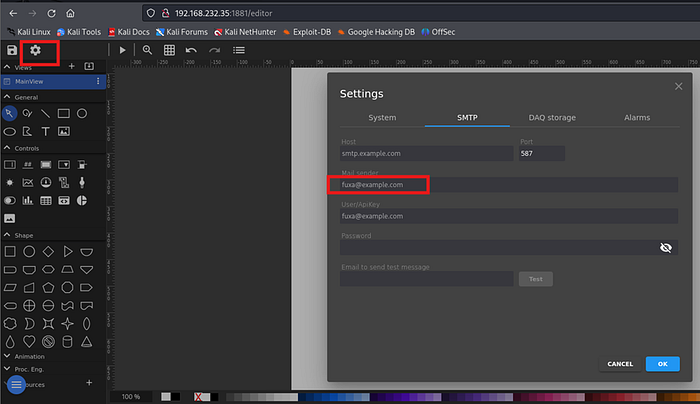Viewport: 700px width, 404px height.
Task: Open the Kali Tools bookmark
Action: point(79,32)
